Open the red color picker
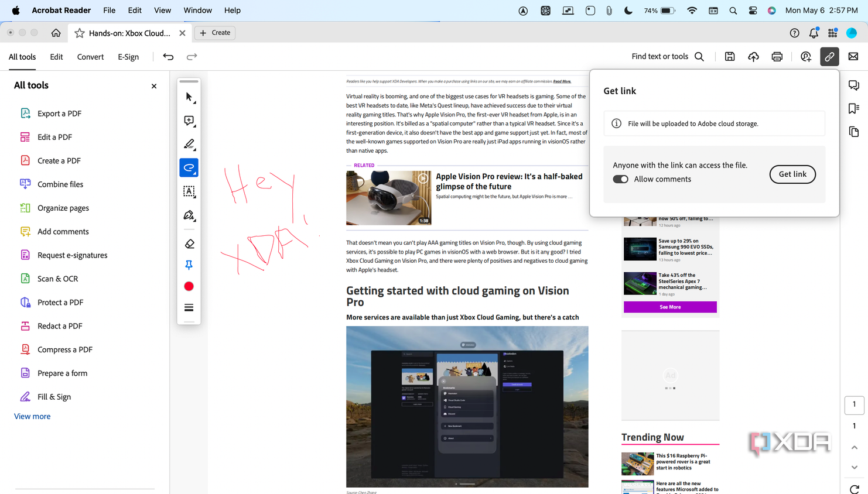Viewport: 868px width, 494px height. coord(189,286)
